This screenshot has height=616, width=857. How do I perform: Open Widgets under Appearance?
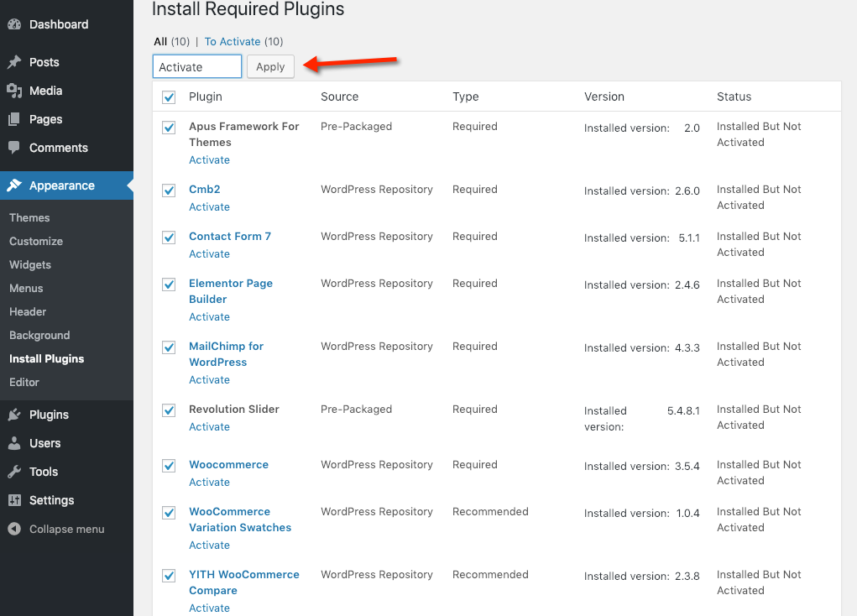pyautogui.click(x=30, y=264)
